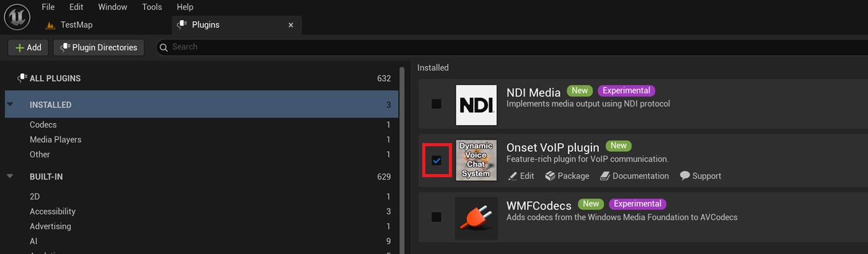Collapse the Built-In category arrow
The height and width of the screenshot is (254, 868).
[10, 177]
